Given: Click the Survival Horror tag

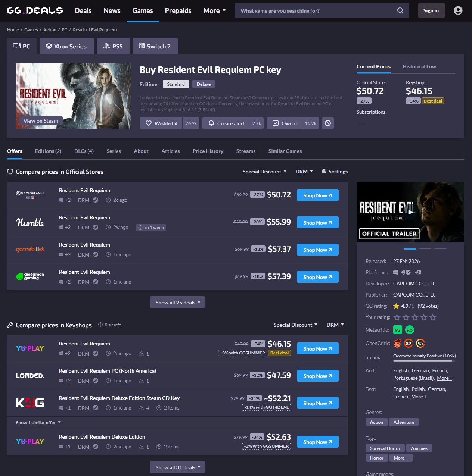Looking at the screenshot, I should (x=385, y=448).
